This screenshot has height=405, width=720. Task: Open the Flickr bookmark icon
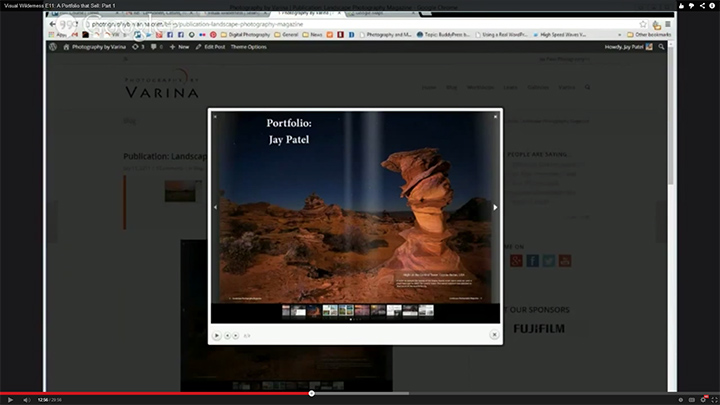(x=202, y=34)
